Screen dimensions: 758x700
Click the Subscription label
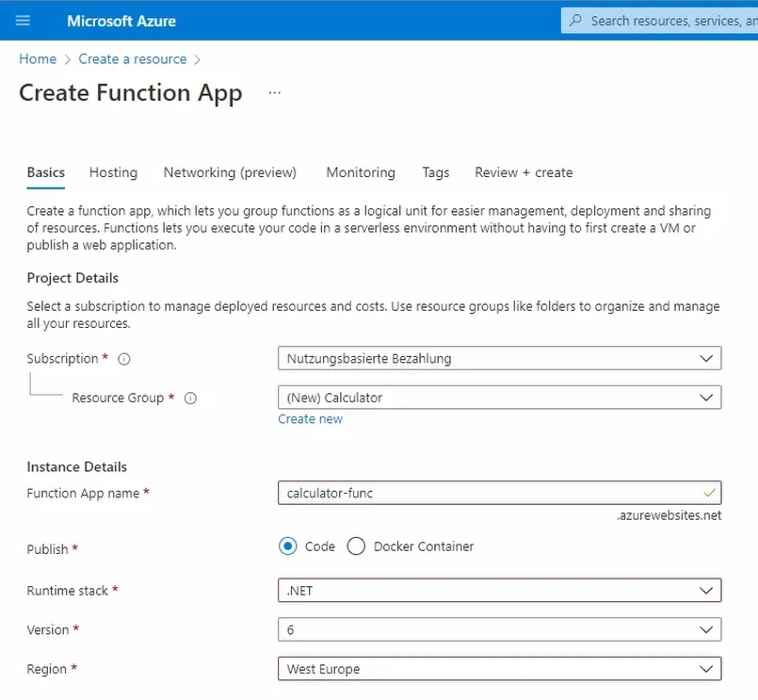coord(62,359)
